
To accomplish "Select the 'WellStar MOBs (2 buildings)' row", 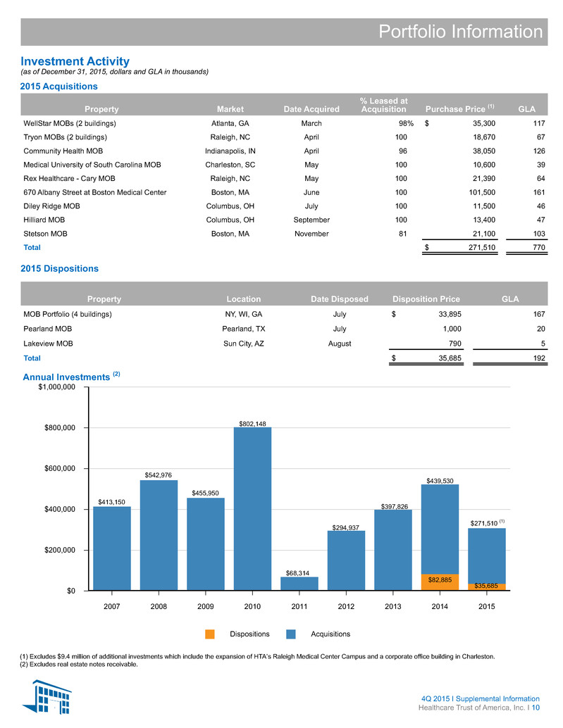I will tap(284, 123).
